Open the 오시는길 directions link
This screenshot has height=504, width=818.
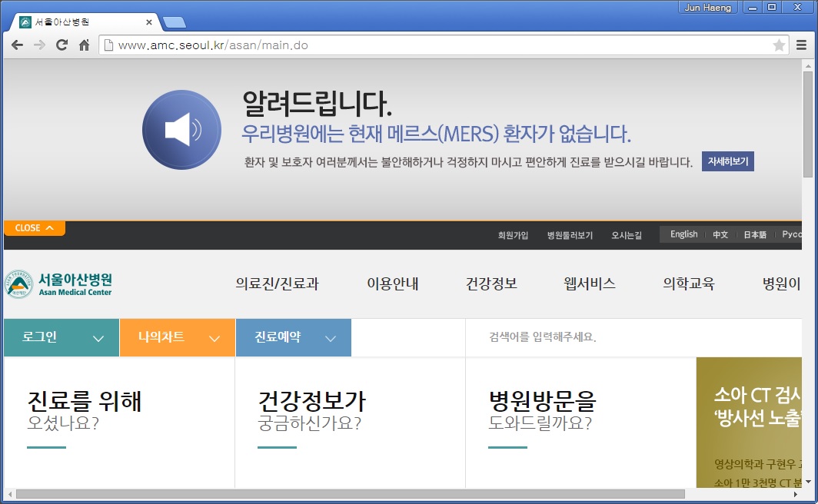pos(627,235)
